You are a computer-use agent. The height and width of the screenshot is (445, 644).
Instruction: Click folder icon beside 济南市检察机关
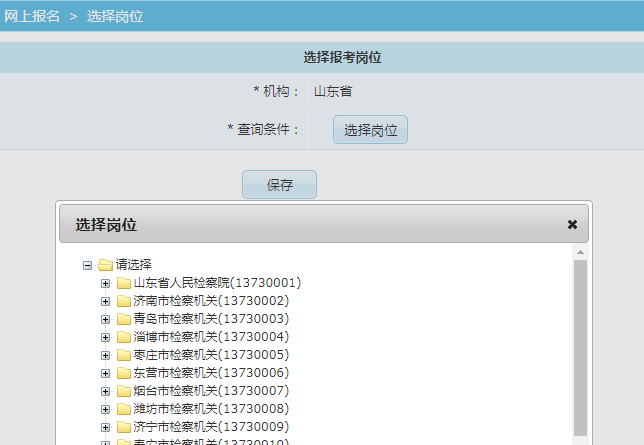[124, 301]
